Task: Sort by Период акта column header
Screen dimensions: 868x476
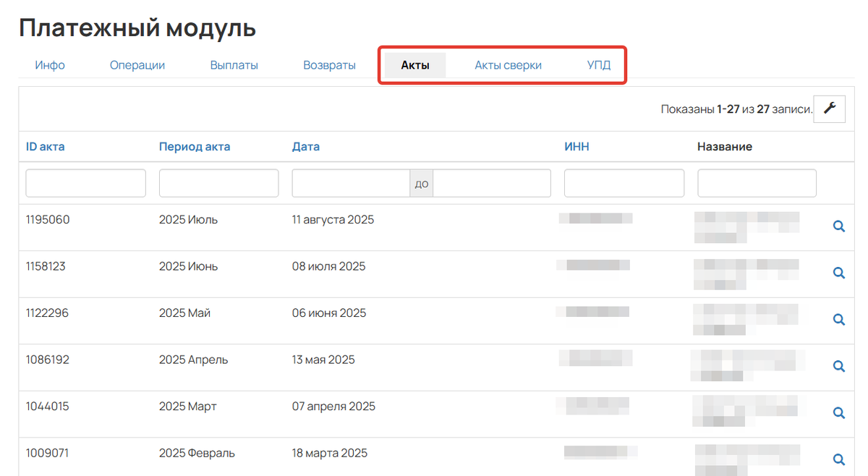Action: [x=195, y=147]
